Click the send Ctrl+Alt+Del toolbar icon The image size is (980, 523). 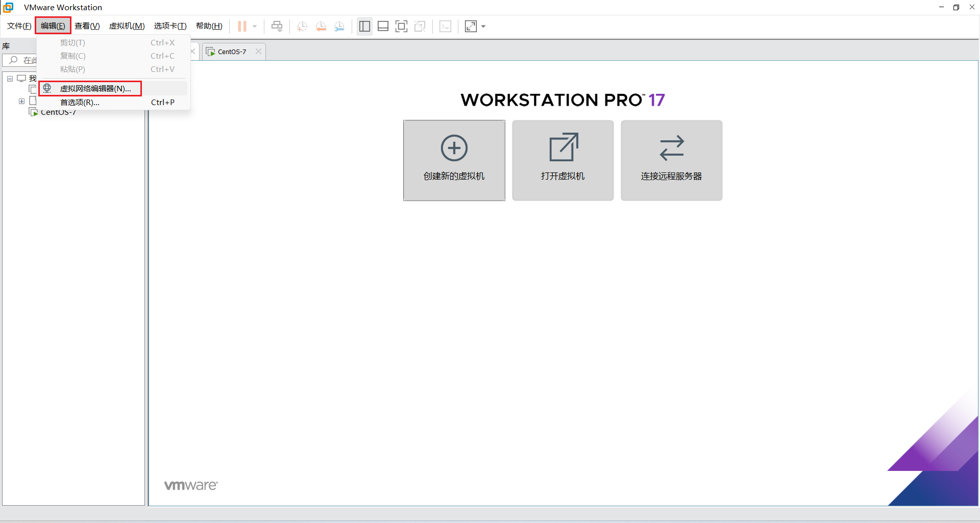pyautogui.click(x=277, y=26)
